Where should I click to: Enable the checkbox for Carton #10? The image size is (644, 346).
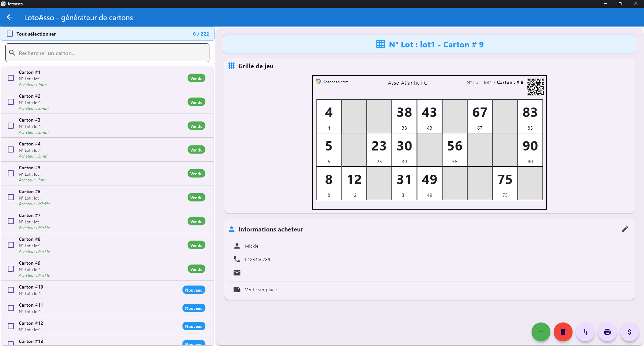[x=11, y=290]
